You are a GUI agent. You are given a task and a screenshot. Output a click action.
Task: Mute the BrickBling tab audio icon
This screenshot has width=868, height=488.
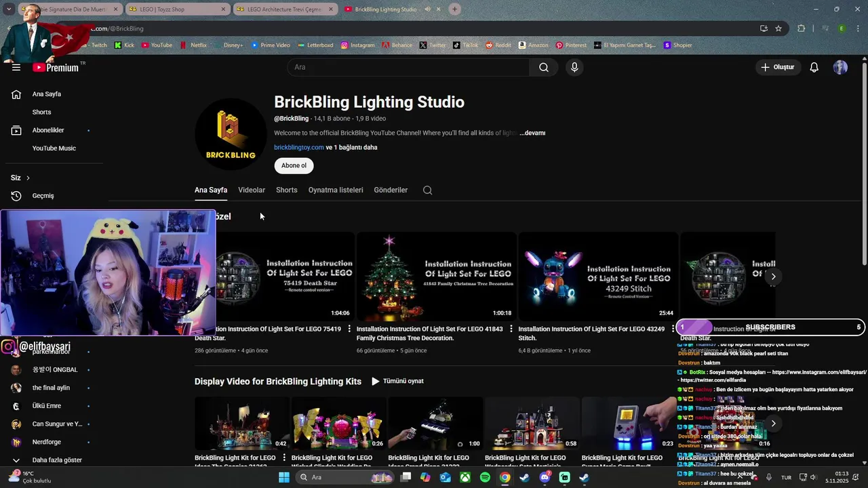[427, 9]
